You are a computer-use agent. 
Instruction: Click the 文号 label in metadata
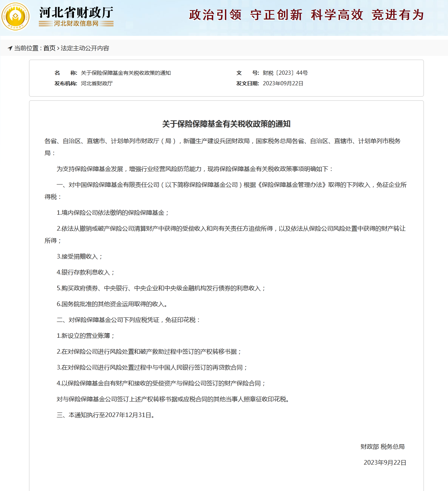pyautogui.click(x=248, y=73)
